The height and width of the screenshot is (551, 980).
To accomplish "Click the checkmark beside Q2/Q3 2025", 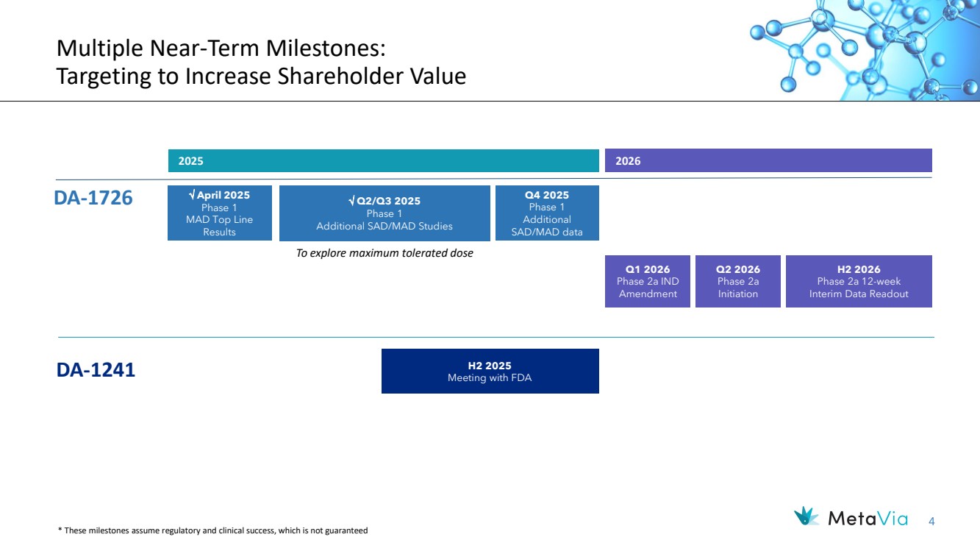I will pyautogui.click(x=352, y=201).
